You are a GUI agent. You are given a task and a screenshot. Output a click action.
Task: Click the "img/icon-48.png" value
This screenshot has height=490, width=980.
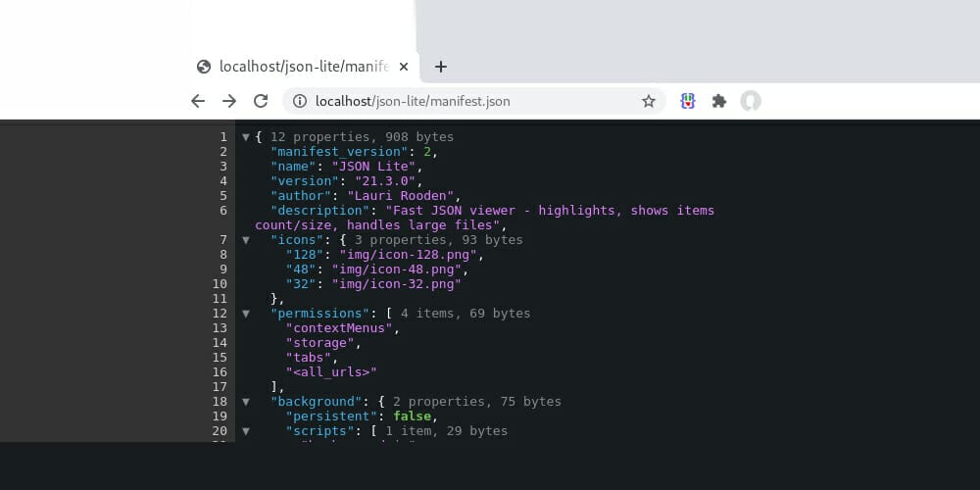point(396,269)
